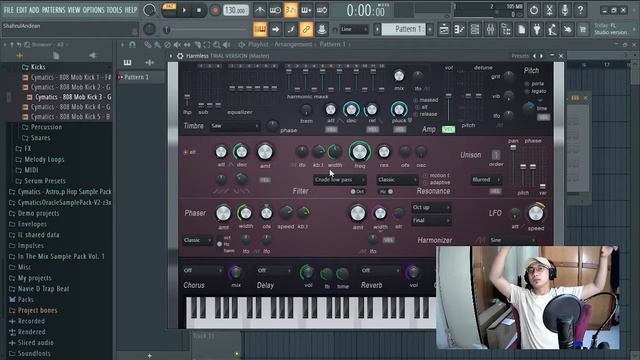Screen dimensions: 640x360
Task: Toggle the countdown before recording icon
Action: 291,10
